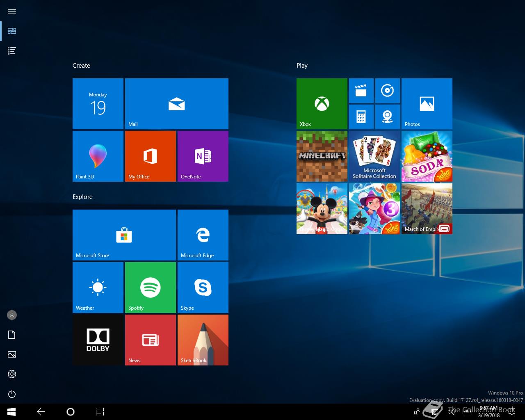The height and width of the screenshot is (420, 525).
Task: Open the touch keyboard icon
Action: 467,412
